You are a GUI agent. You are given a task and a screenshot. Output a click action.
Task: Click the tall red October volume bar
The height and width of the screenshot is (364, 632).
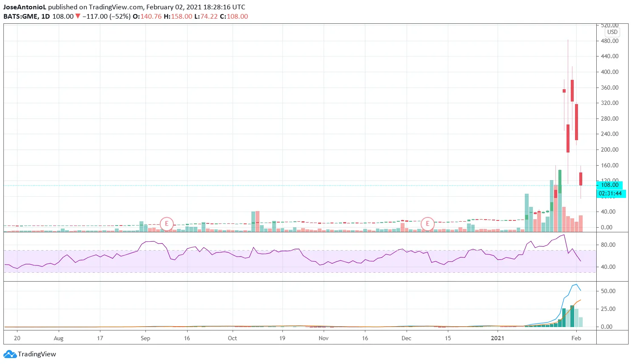257,221
